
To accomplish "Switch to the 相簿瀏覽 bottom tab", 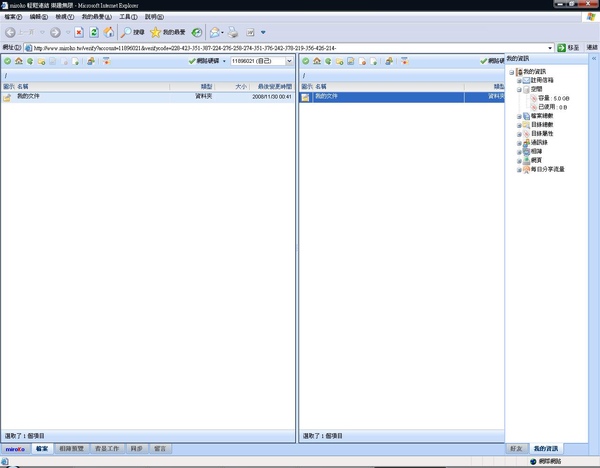I will tap(72, 448).
